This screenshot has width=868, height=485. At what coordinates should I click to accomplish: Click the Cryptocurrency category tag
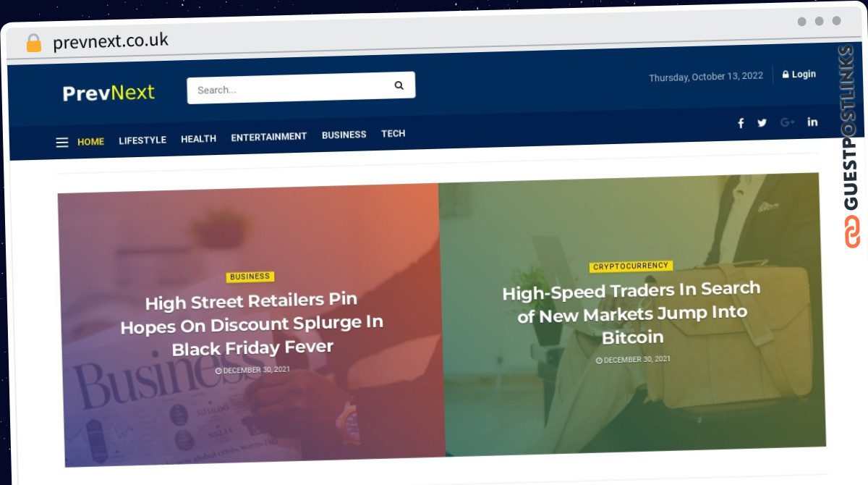point(631,266)
